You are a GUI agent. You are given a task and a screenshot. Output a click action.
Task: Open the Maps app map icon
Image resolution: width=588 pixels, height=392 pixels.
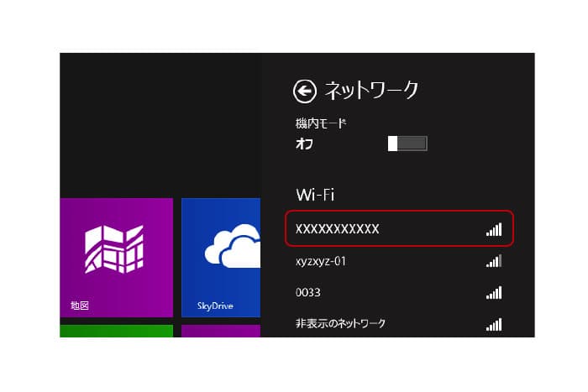click(x=116, y=249)
